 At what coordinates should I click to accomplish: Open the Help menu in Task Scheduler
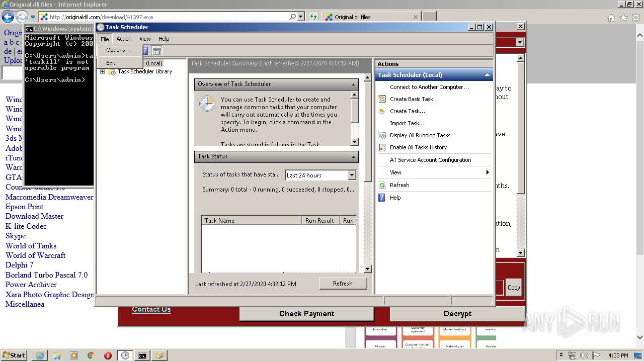(164, 39)
